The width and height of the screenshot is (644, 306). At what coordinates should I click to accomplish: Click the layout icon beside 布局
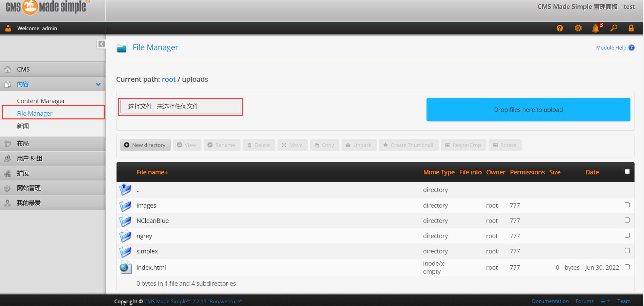(7, 144)
